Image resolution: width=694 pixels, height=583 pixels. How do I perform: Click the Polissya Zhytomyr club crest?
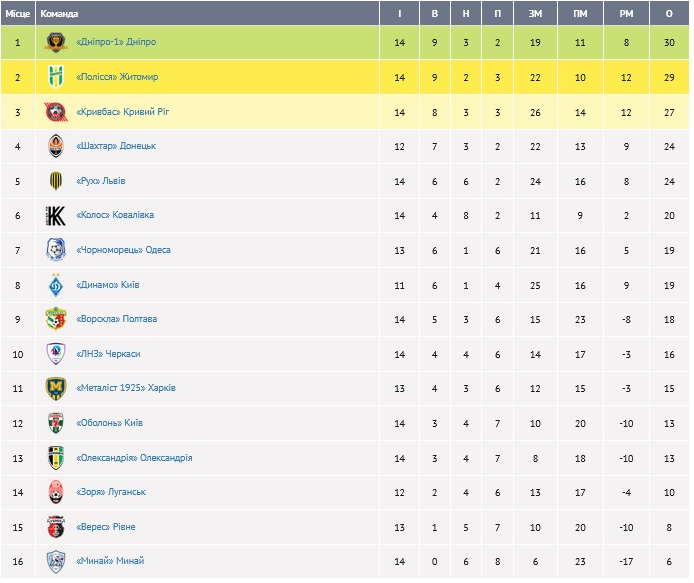tap(56, 77)
